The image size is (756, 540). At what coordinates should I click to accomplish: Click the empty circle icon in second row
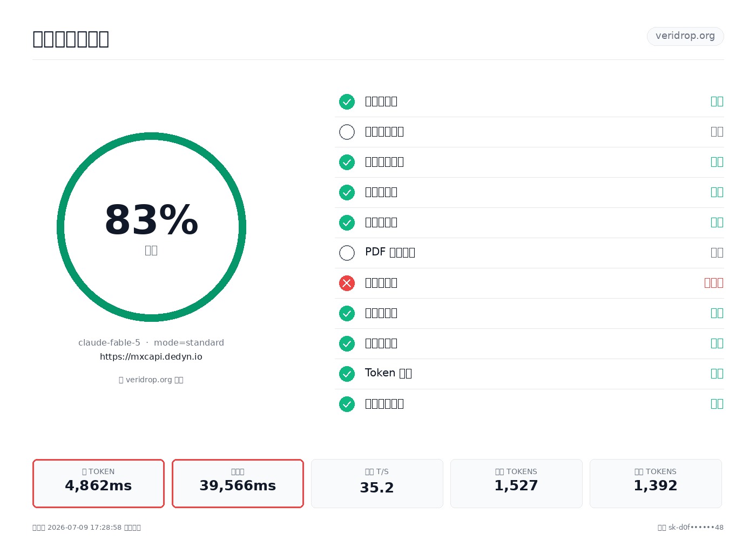coord(347,132)
